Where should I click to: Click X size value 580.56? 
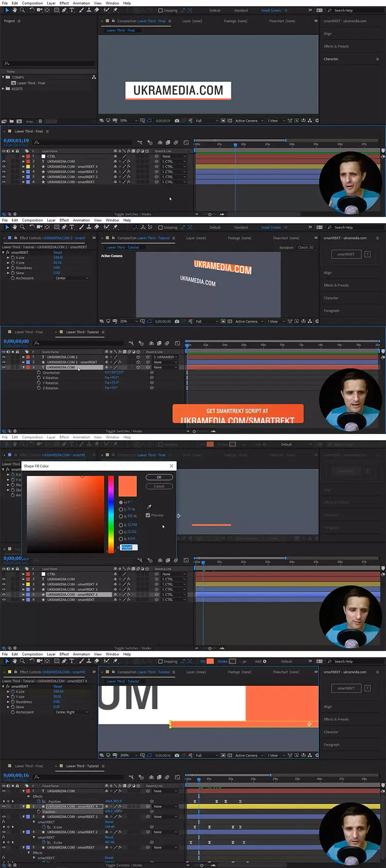click(58, 692)
